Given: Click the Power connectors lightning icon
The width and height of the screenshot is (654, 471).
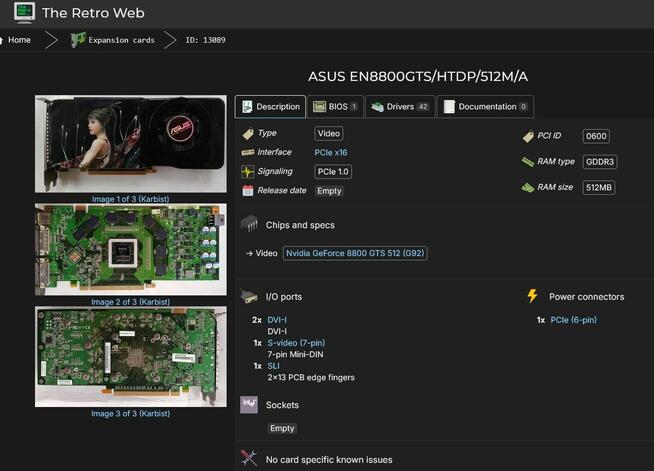Looking at the screenshot, I should (533, 296).
